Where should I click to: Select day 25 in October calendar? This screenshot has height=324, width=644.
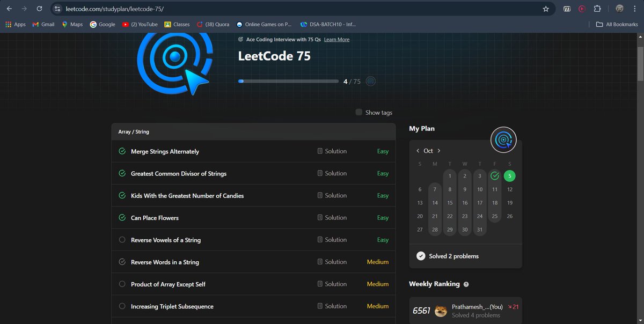pos(495,216)
